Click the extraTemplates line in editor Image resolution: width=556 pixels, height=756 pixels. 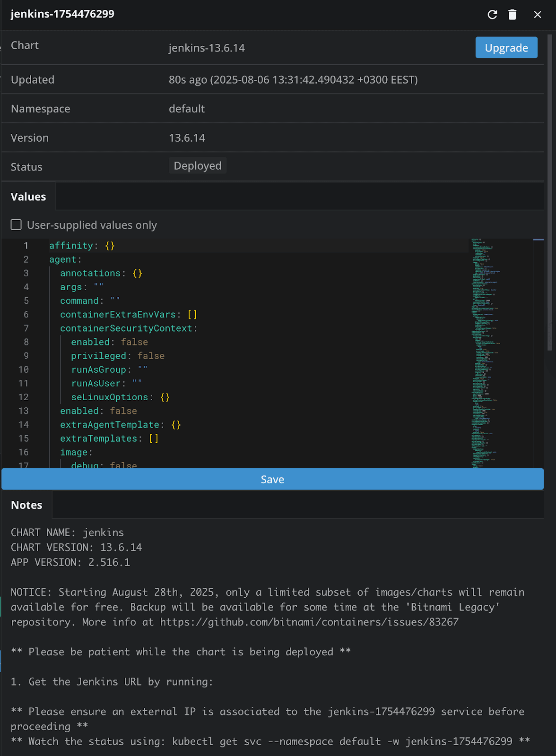98,438
